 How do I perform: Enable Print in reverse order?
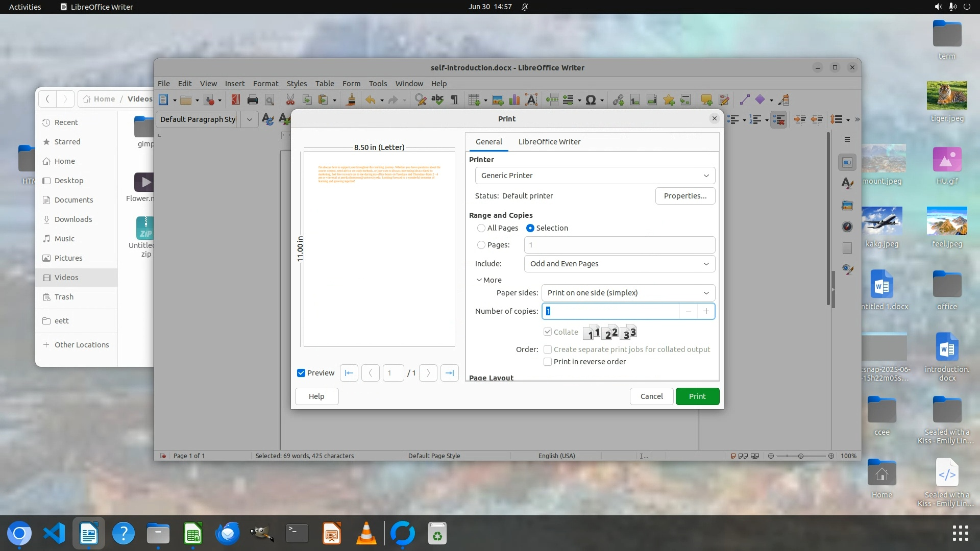(x=548, y=362)
